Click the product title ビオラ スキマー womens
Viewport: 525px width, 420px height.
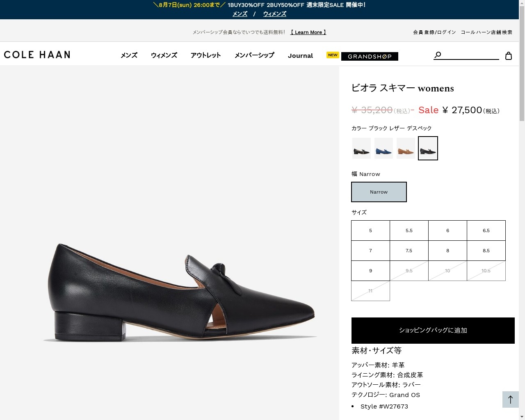(403, 88)
